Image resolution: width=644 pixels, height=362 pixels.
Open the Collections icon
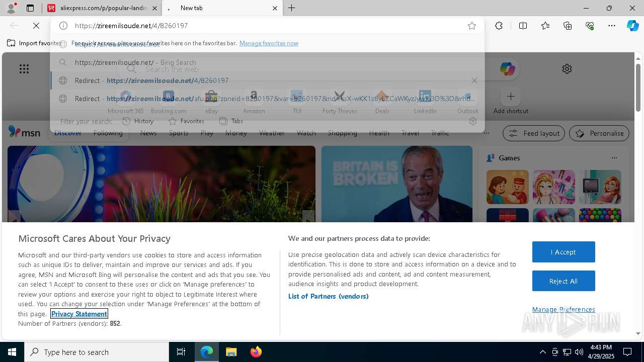click(x=568, y=26)
